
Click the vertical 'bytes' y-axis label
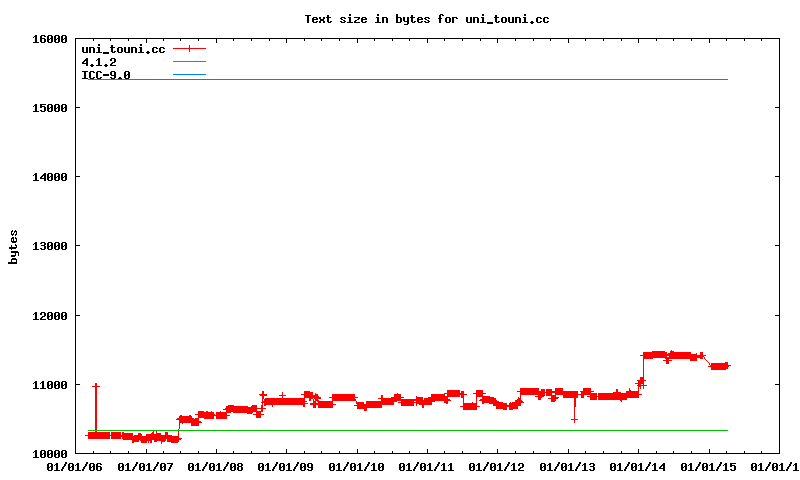pyautogui.click(x=13, y=246)
